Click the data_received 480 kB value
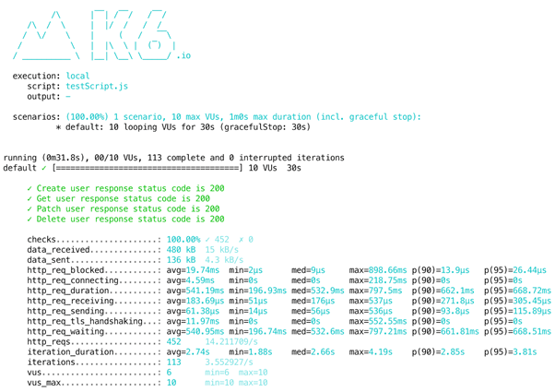The height and width of the screenshot is (392, 555). (182, 250)
